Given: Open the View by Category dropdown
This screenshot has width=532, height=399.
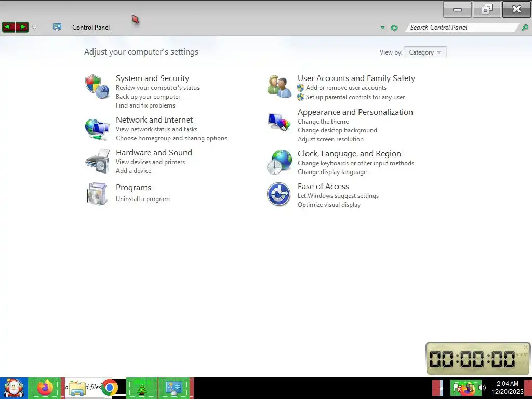Looking at the screenshot, I should [x=425, y=52].
